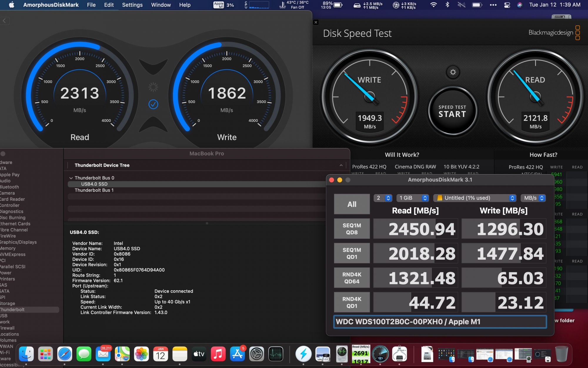588x368 pixels.
Task: Click temperature Fan Off menu bar item
Action: pyautogui.click(x=294, y=5)
